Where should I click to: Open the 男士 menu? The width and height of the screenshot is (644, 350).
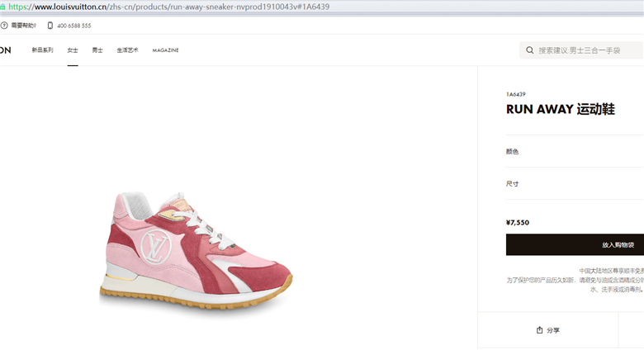coord(97,50)
